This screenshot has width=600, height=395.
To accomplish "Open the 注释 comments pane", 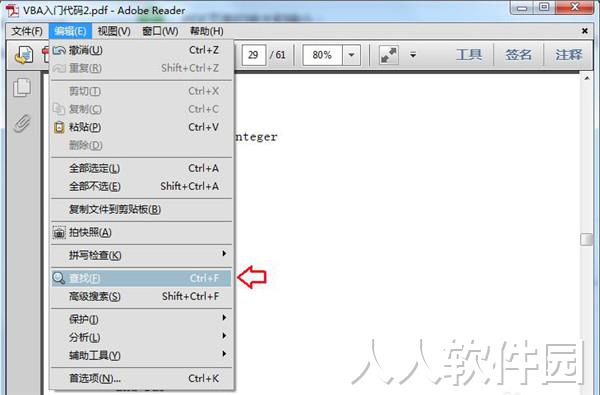I will 569,55.
